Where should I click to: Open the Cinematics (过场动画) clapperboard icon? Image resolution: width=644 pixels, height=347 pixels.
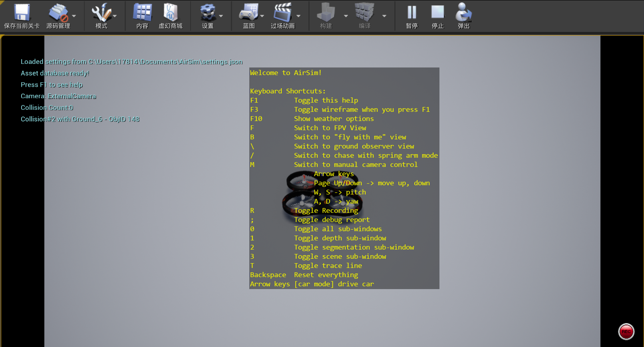pyautogui.click(x=283, y=13)
